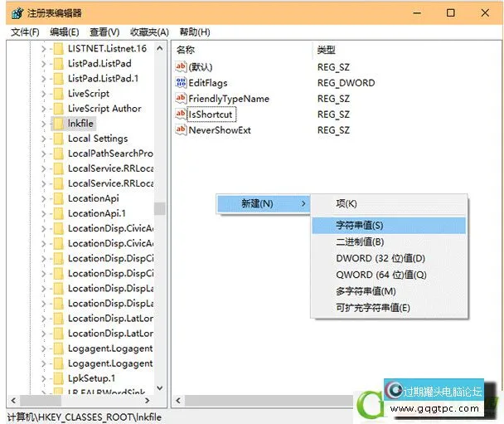Select the Local Settings tree key

(x=98, y=139)
